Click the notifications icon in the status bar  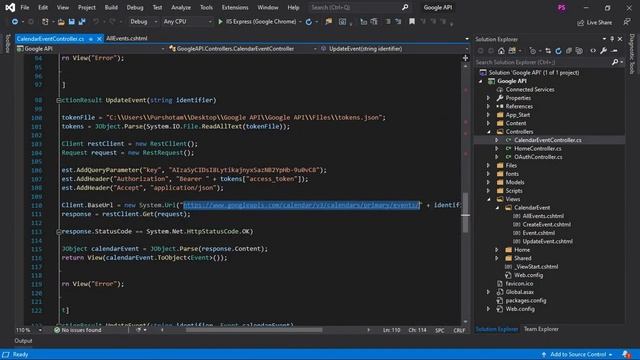point(626,354)
